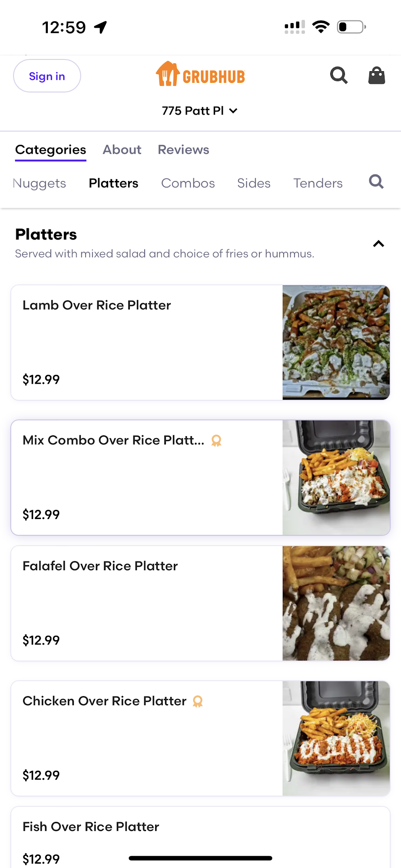
Task: View the Mix Combo platter photo
Action: point(336,477)
